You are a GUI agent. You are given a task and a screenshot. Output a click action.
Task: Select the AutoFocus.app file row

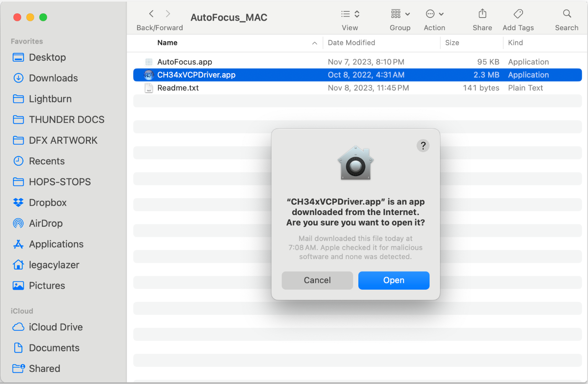click(357, 62)
